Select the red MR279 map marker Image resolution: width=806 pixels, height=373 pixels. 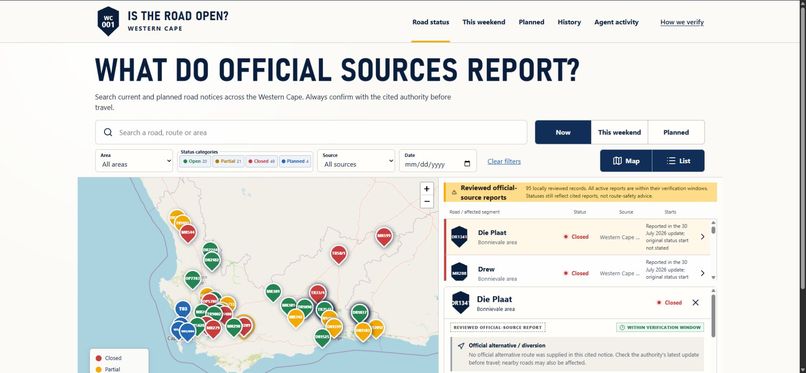pyautogui.click(x=213, y=328)
